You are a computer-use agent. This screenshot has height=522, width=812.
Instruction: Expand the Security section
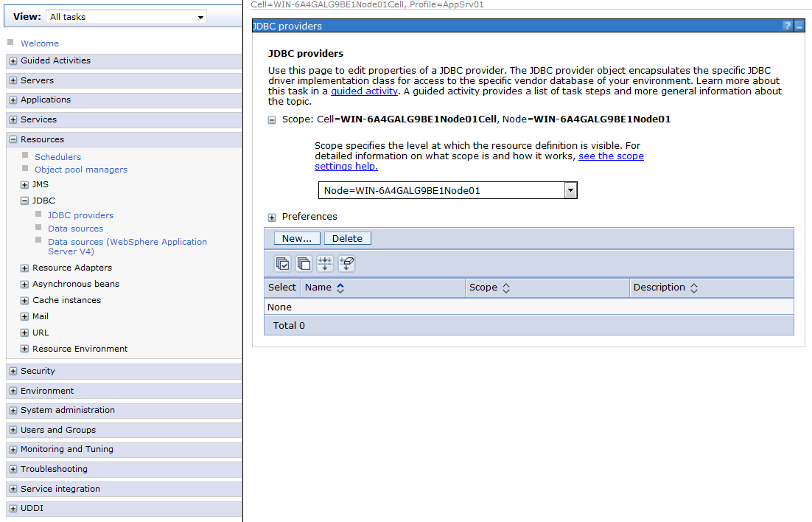pos(13,371)
